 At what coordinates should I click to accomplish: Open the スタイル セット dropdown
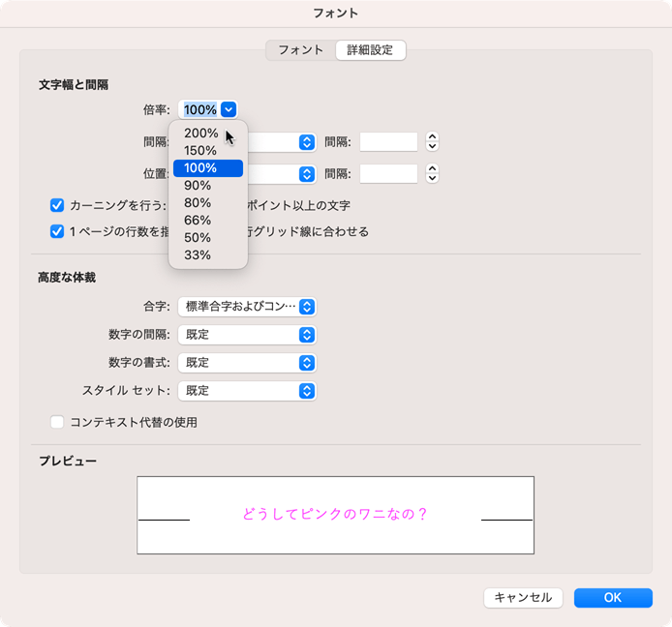[x=247, y=391]
